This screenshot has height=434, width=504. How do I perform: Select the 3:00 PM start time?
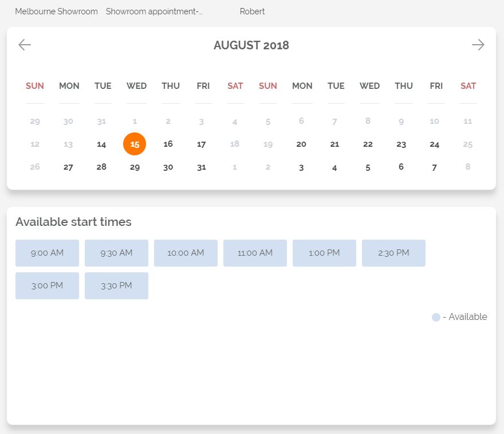click(x=47, y=286)
